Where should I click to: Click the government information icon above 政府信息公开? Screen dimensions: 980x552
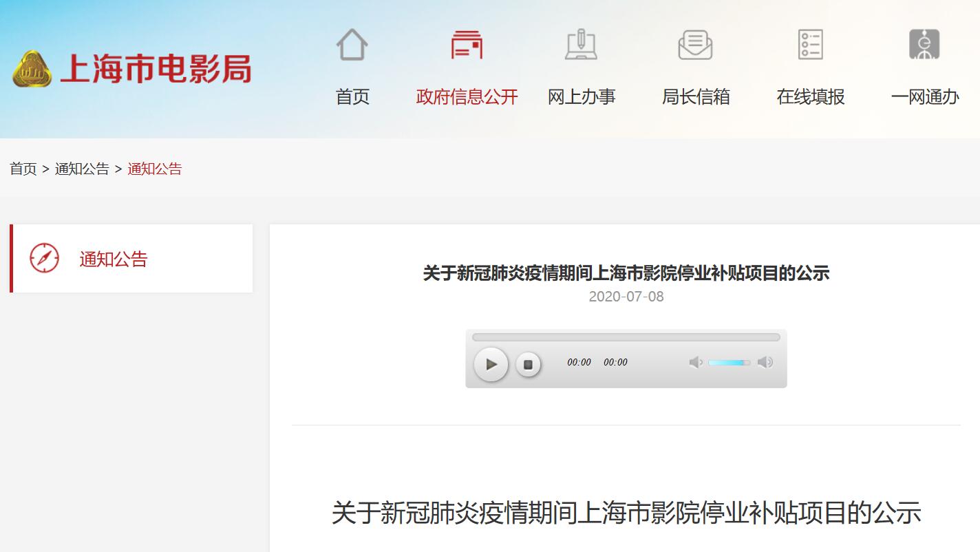pyautogui.click(x=467, y=45)
